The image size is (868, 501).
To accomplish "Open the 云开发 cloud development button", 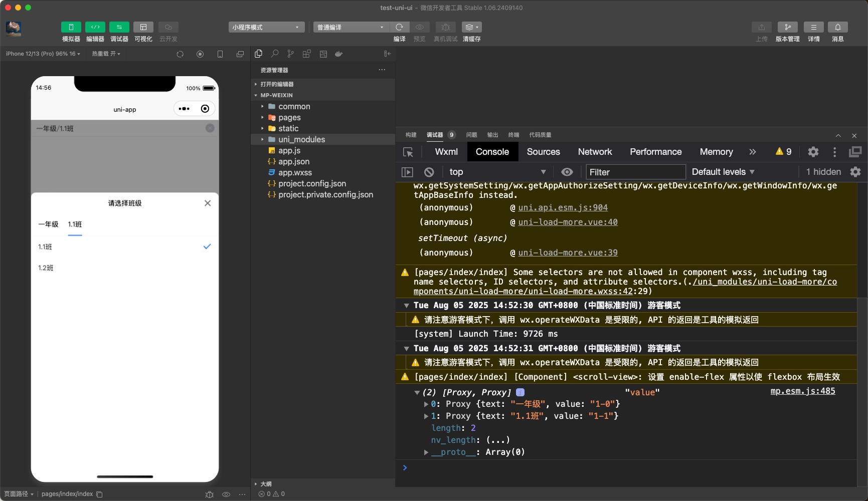I will 168,27.
